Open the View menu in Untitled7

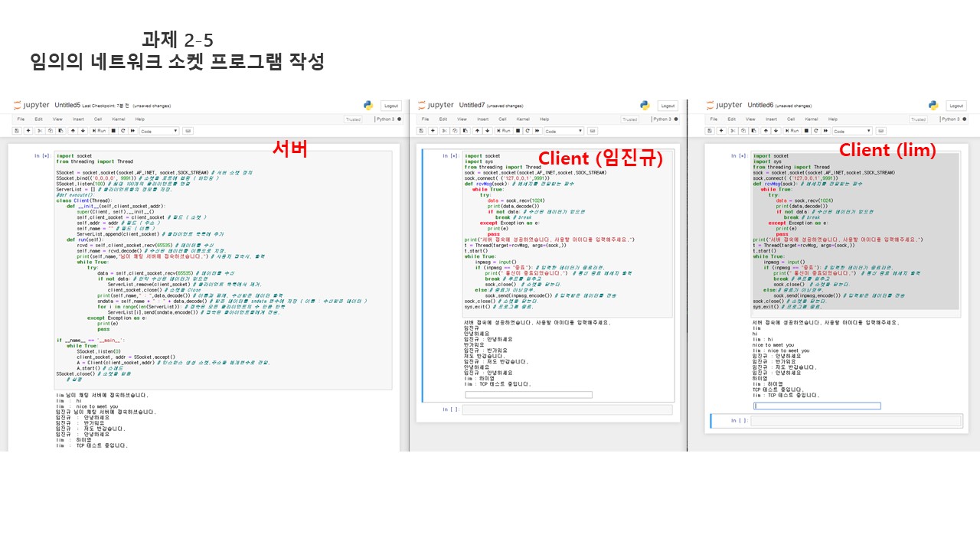click(462, 119)
